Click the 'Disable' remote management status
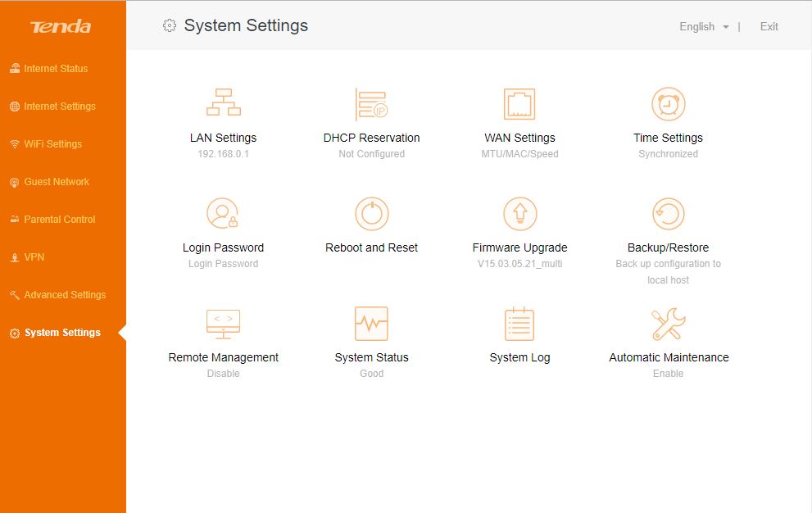Screen dimensions: 812x513 (x=223, y=374)
